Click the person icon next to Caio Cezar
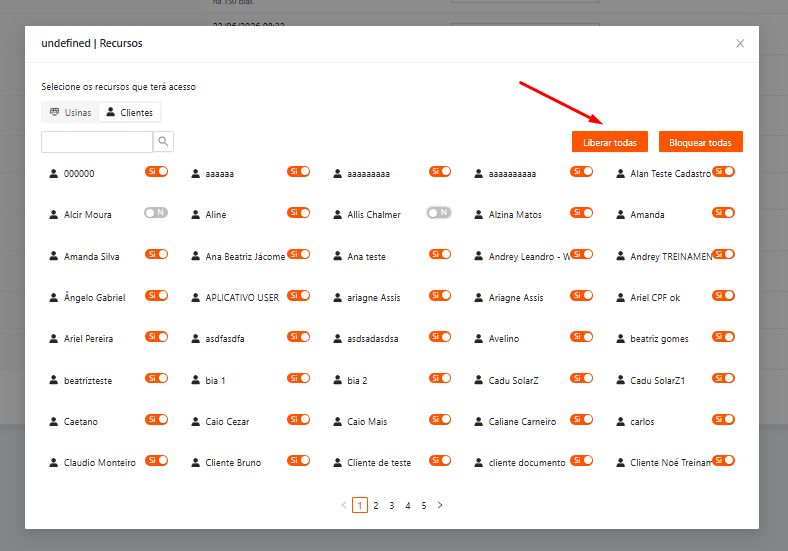 tap(195, 422)
